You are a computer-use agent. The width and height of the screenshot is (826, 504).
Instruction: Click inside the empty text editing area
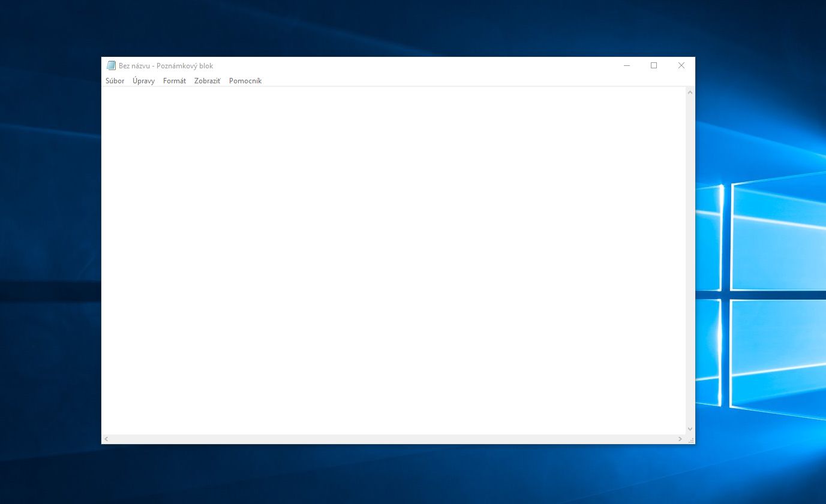(x=394, y=261)
